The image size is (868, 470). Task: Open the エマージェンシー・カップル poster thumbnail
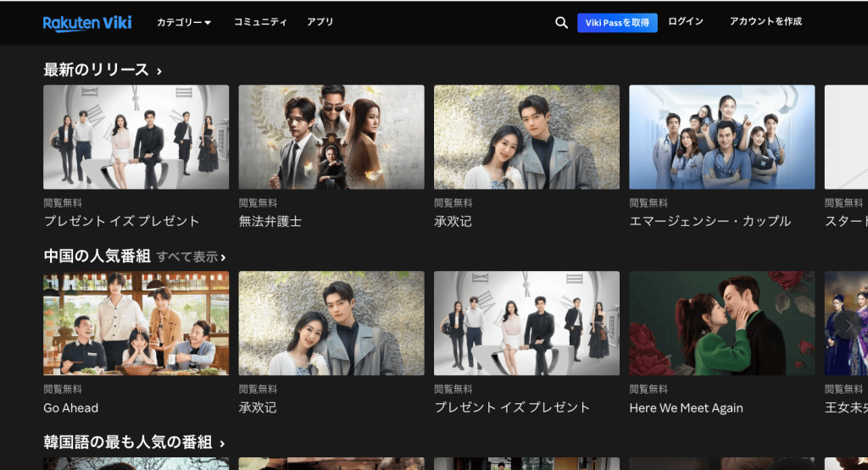coord(721,137)
